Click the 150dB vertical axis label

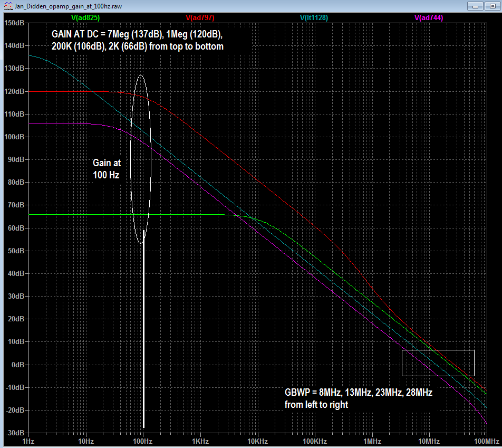14,23
